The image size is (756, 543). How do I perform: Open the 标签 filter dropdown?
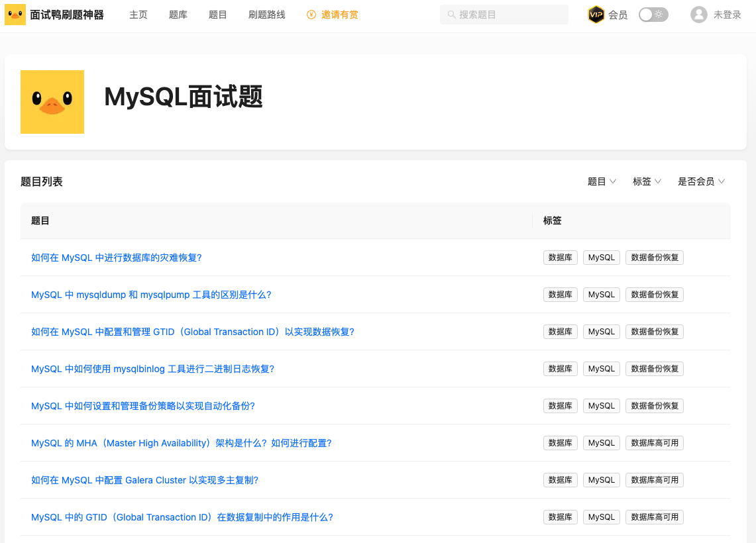tap(647, 181)
